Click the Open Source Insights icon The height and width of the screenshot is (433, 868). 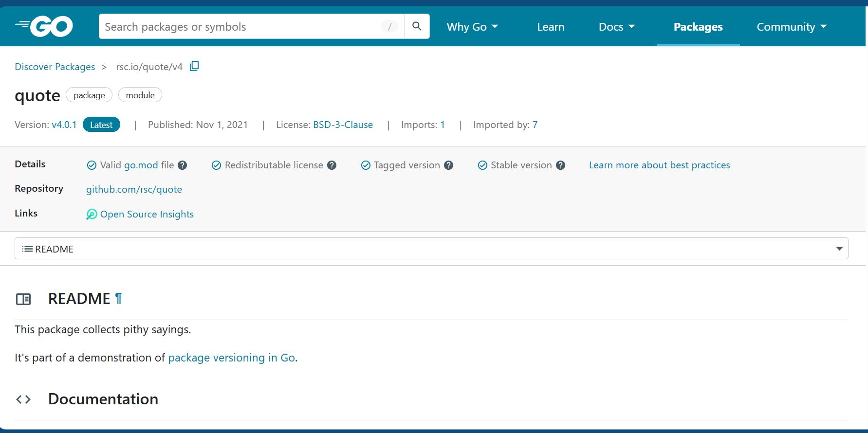[92, 215]
